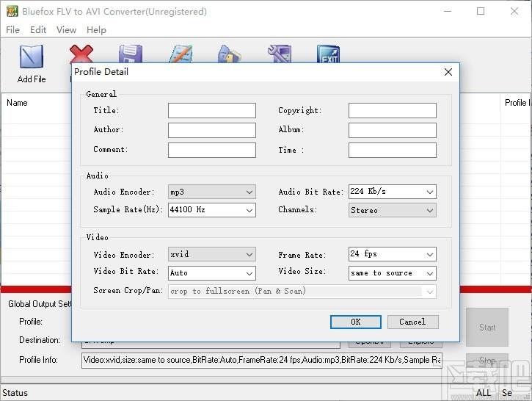Click the wrench settings toolbar icon
532x401 pixels.
tap(280, 54)
